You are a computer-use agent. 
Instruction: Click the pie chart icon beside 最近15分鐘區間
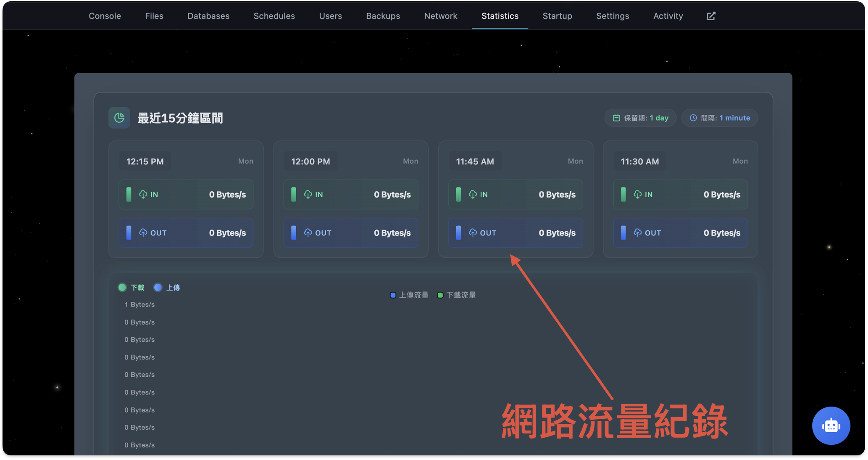pyautogui.click(x=119, y=118)
